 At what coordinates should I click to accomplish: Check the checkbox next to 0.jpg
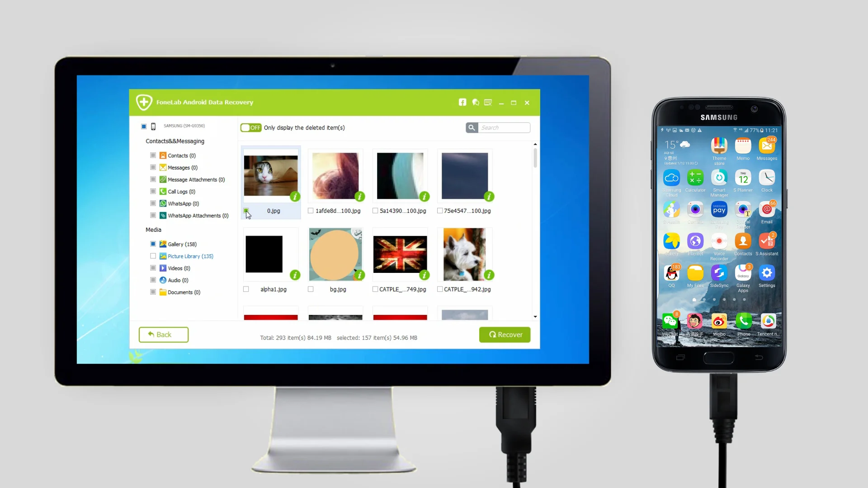coord(246,210)
